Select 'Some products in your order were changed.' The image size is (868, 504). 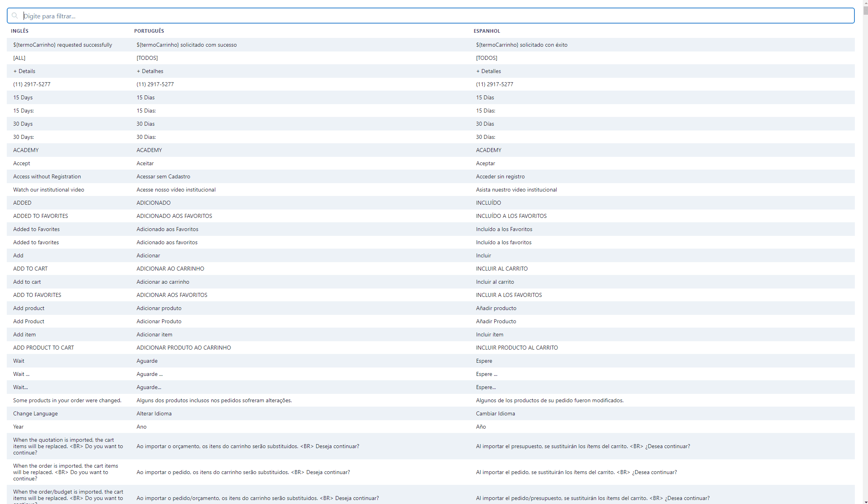(67, 400)
